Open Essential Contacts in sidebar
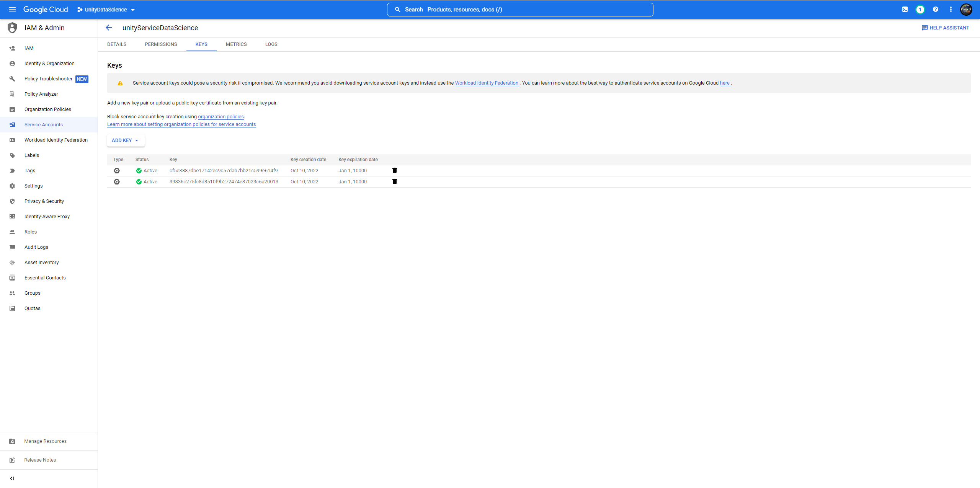980x488 pixels. [x=49, y=278]
